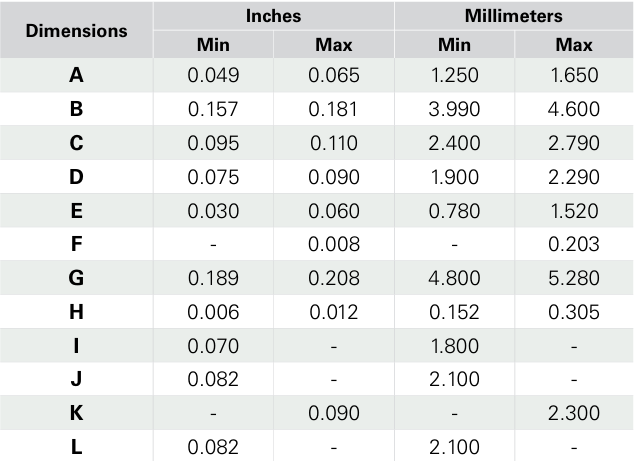The image size is (638, 461).
Task: Select the 4.600 millimeter cell in row B
Action: [x=574, y=109]
